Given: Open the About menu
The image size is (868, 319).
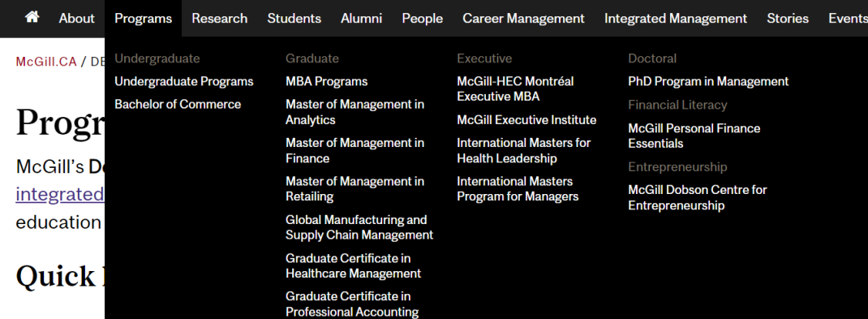Looking at the screenshot, I should click(76, 19).
